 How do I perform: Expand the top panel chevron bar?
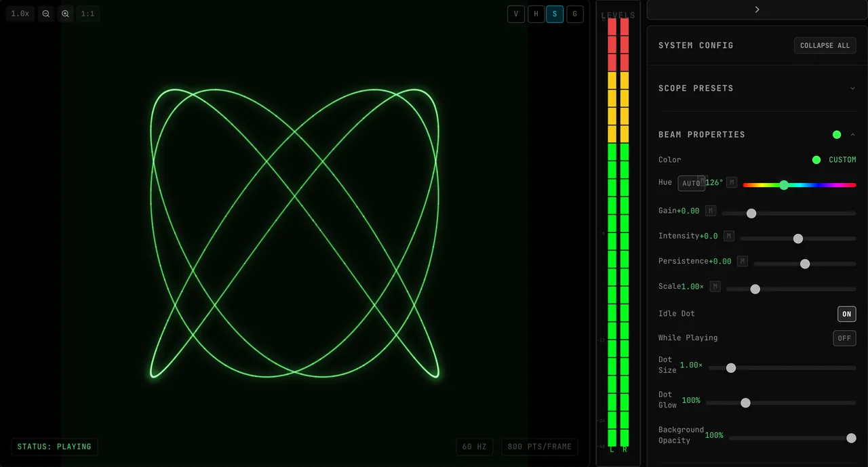click(757, 9)
